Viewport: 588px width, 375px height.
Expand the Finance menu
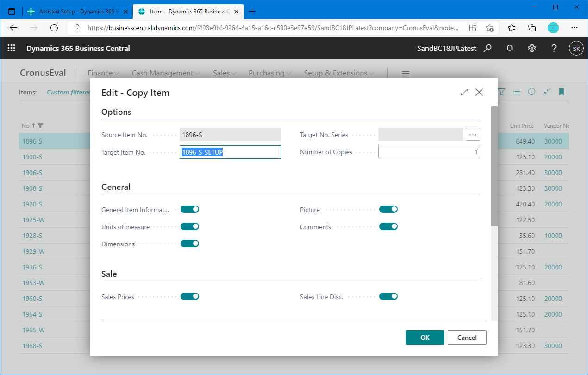(x=103, y=73)
